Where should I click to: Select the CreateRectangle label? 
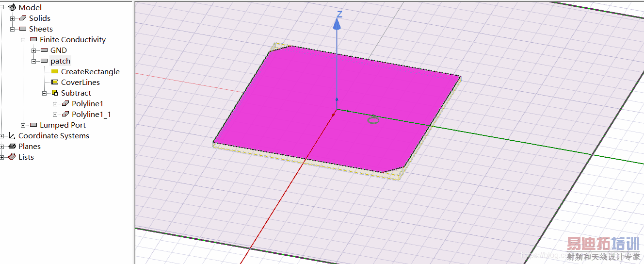[x=90, y=71]
